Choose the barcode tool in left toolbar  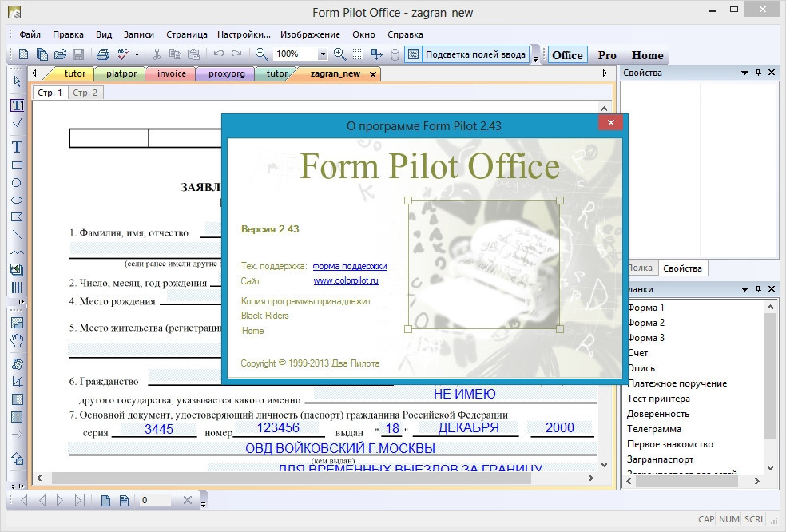tap(17, 287)
